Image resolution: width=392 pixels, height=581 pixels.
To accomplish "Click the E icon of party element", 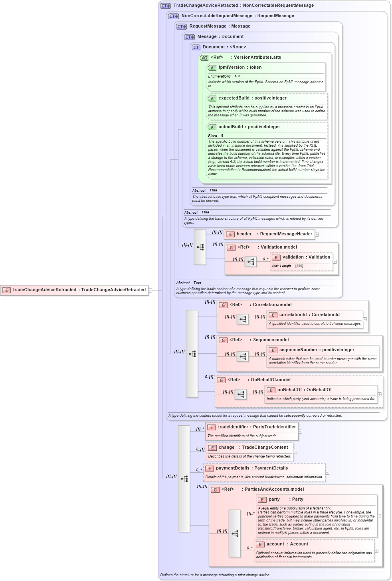I will point(262,500).
